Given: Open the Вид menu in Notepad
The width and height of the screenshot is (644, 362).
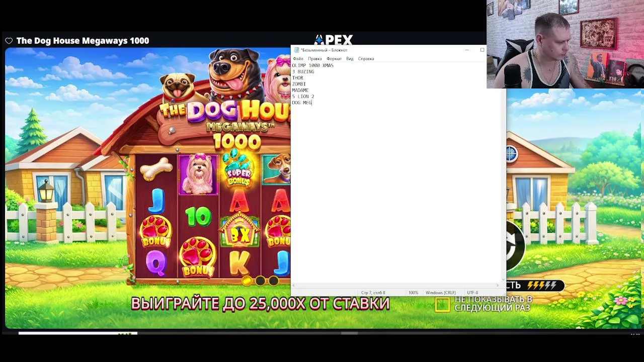Looking at the screenshot, I should tap(350, 59).
